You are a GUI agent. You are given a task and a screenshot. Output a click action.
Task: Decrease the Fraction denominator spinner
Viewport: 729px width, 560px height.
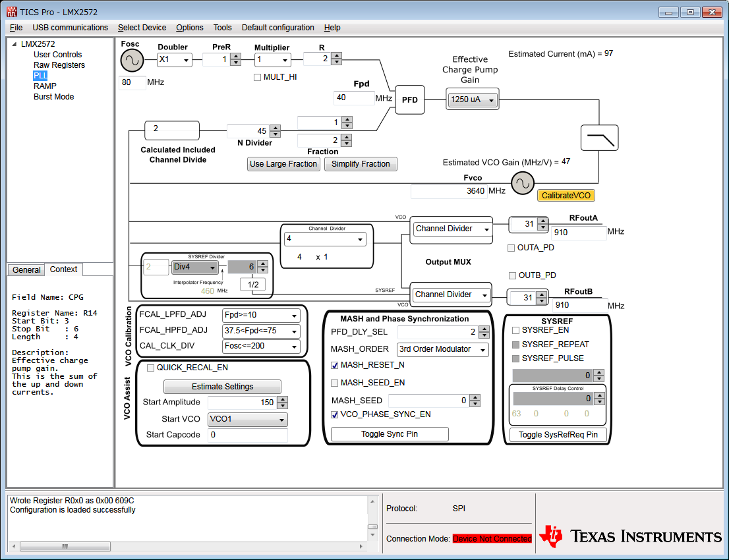[346, 143]
